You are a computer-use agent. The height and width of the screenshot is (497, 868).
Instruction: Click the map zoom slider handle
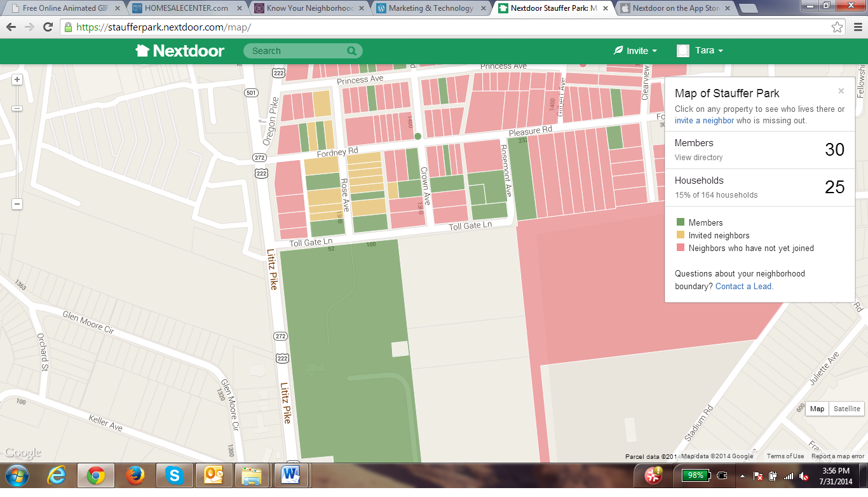click(17, 109)
